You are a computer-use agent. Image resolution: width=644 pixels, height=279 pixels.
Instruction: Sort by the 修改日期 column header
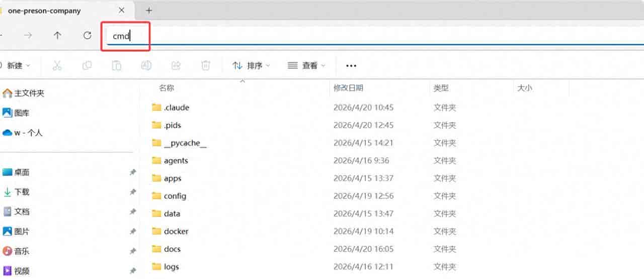(348, 88)
